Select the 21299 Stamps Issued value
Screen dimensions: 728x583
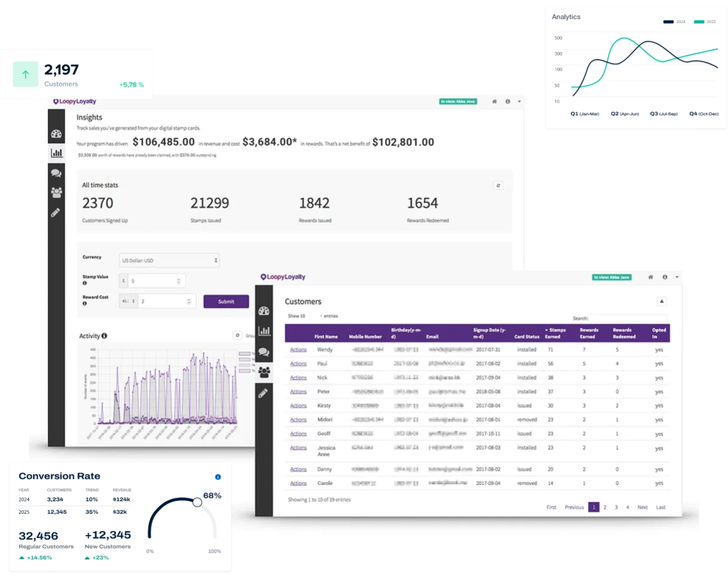210,203
